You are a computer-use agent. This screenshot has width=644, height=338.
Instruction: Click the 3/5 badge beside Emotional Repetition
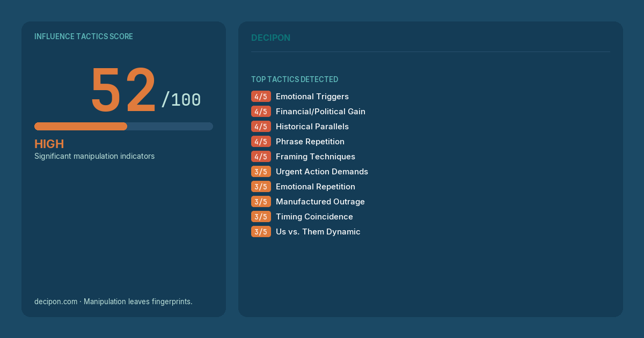(x=261, y=187)
